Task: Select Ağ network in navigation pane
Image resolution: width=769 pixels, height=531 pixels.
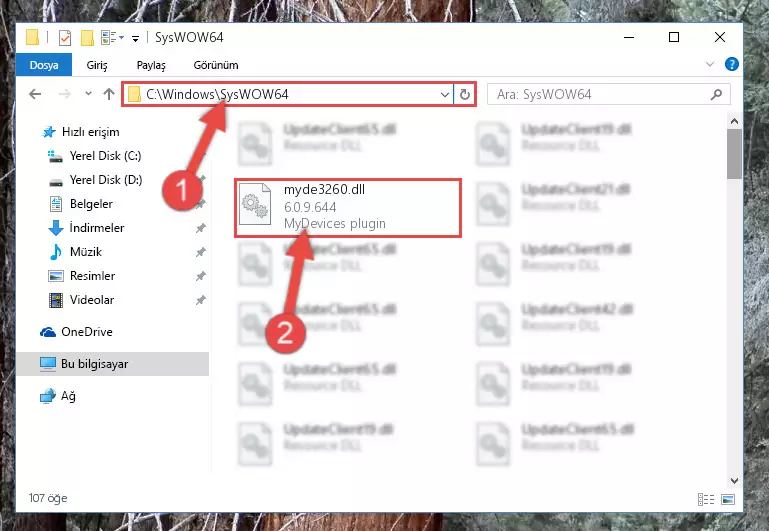Action: [x=68, y=396]
